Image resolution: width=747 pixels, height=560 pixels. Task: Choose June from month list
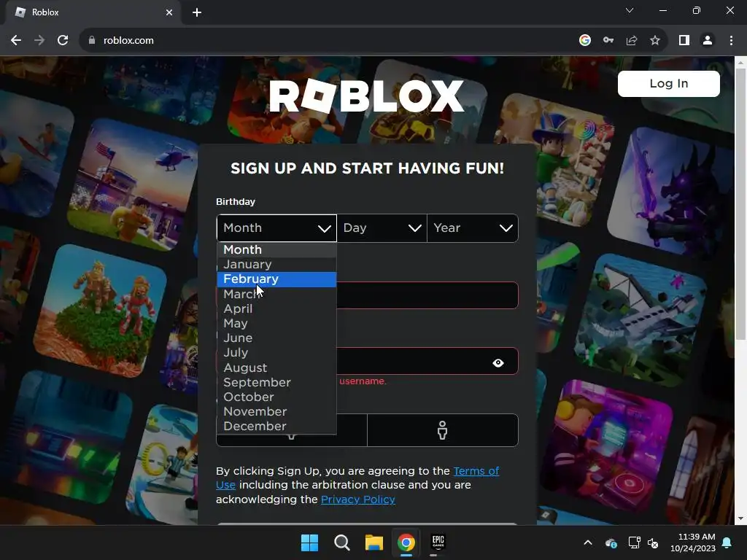coord(276,338)
